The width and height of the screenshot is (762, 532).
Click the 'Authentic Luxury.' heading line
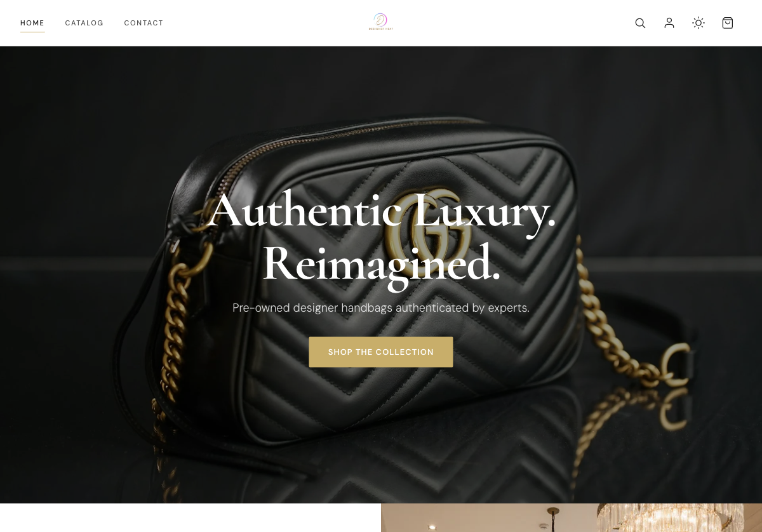[381, 211]
